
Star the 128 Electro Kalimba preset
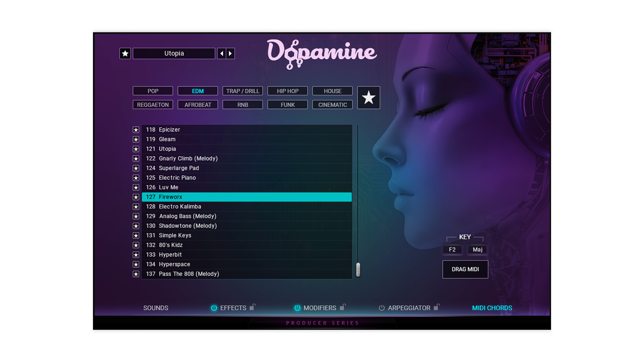click(x=136, y=207)
